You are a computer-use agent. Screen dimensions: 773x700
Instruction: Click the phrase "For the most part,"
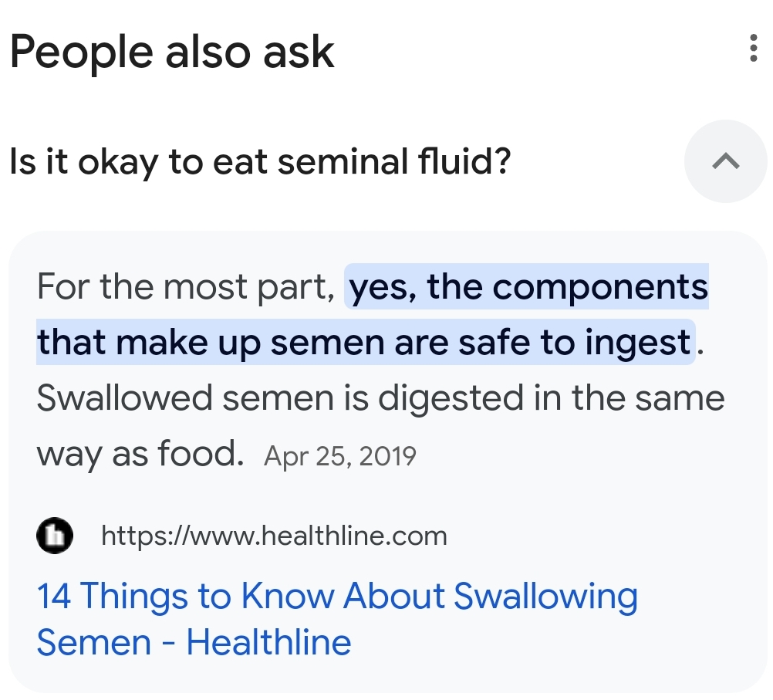pos(187,286)
